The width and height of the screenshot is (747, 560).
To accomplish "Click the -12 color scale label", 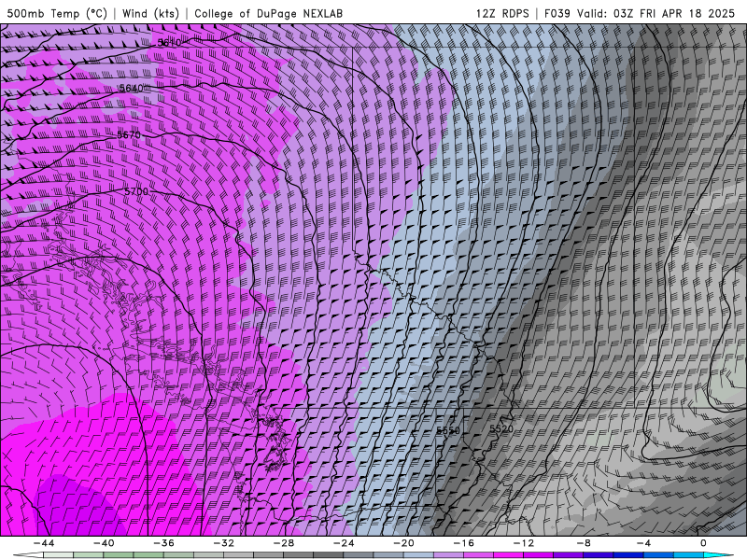I will [x=524, y=543].
